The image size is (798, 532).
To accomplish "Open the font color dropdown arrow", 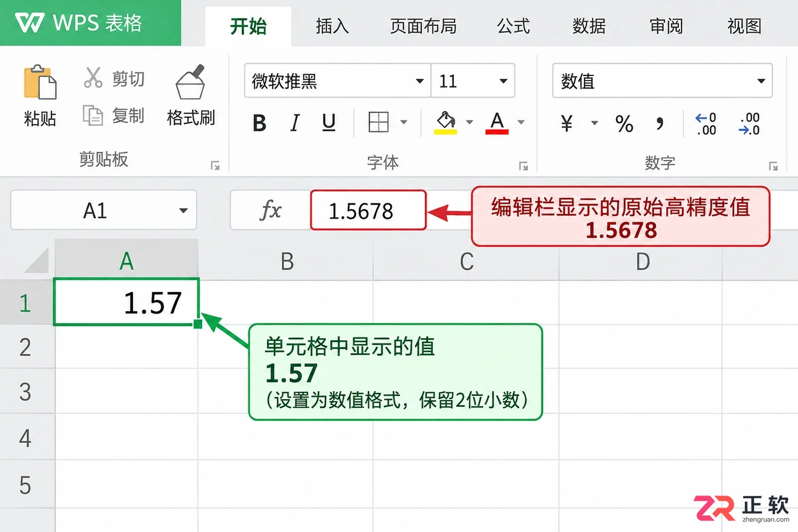I will coord(521,122).
